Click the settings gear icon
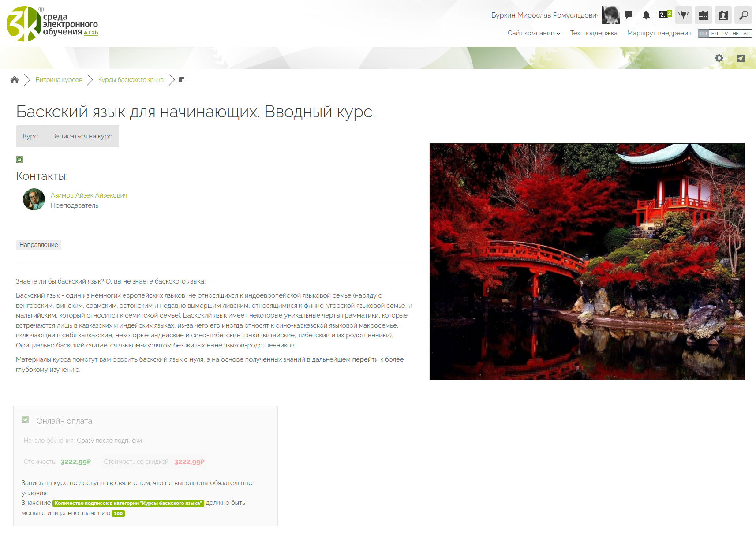Image resolution: width=756 pixels, height=538 pixels. 719,58
